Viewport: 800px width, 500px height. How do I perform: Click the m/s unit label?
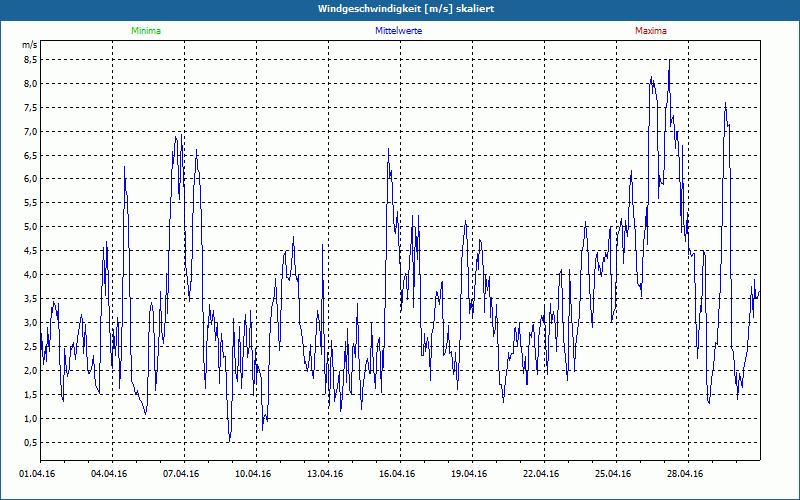pos(29,45)
